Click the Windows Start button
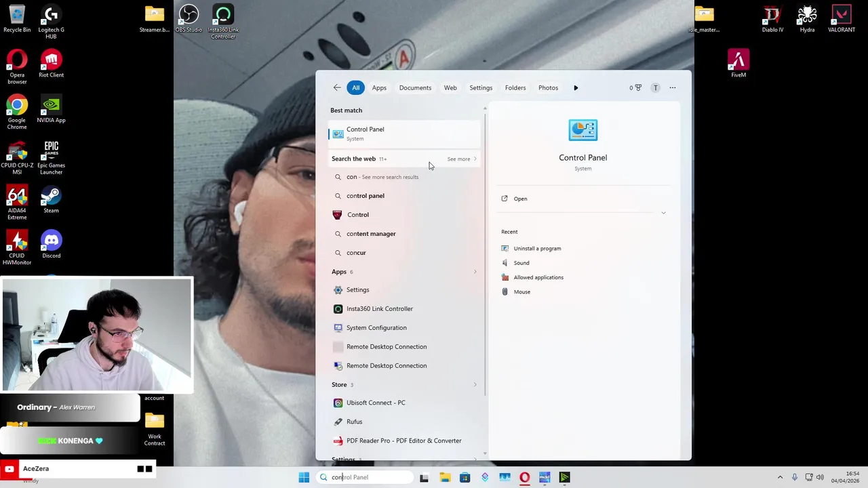 tap(304, 477)
